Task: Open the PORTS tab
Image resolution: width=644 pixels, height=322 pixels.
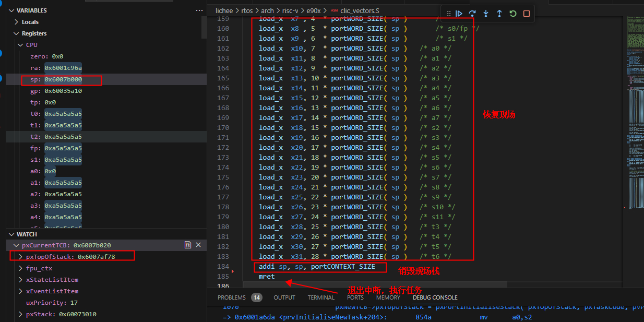Action: pyautogui.click(x=355, y=297)
